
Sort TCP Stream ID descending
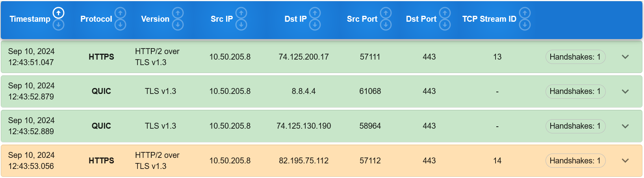525,25
